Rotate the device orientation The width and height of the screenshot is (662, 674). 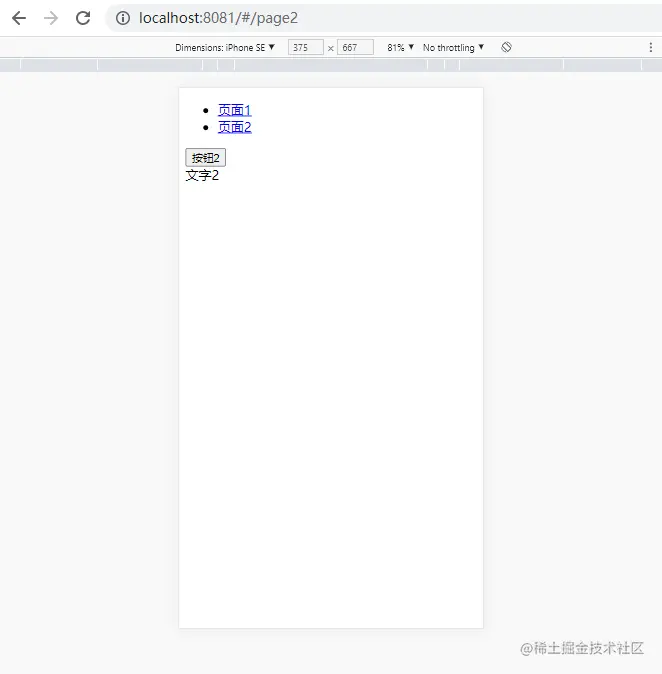point(506,47)
